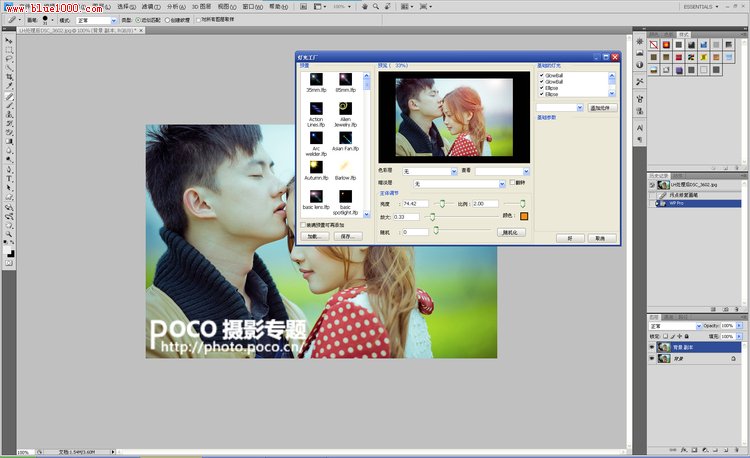Image resolution: width=750 pixels, height=458 pixels.
Task: Select the Lasso tool
Action: pyautogui.click(x=9, y=59)
